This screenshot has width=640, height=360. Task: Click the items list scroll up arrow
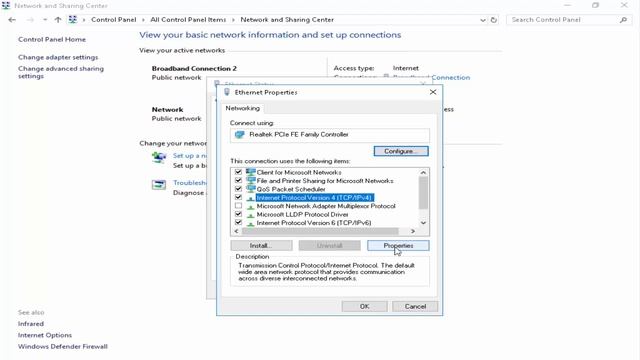coord(423,173)
